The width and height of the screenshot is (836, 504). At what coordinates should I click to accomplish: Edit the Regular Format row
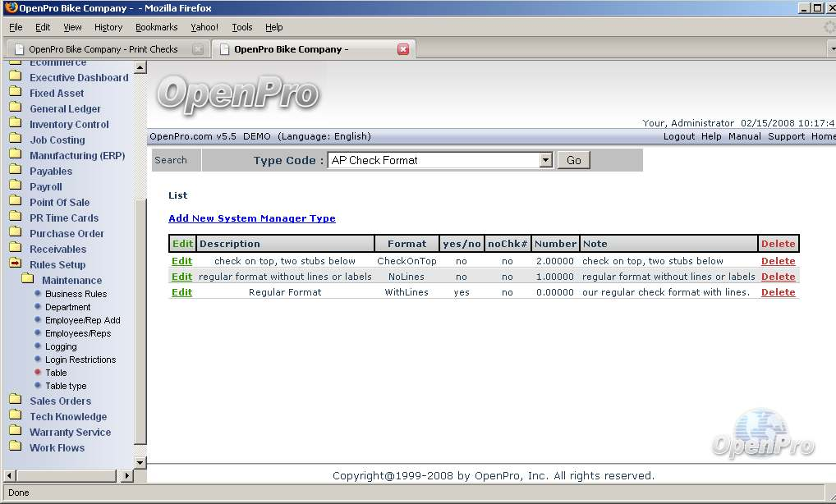(181, 292)
